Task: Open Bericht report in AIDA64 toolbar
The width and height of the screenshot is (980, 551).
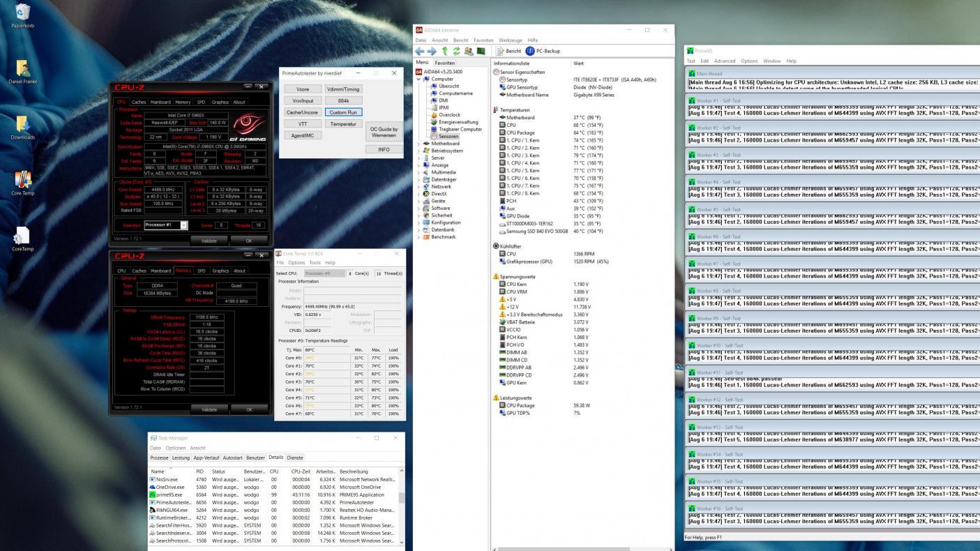Action: pos(508,51)
